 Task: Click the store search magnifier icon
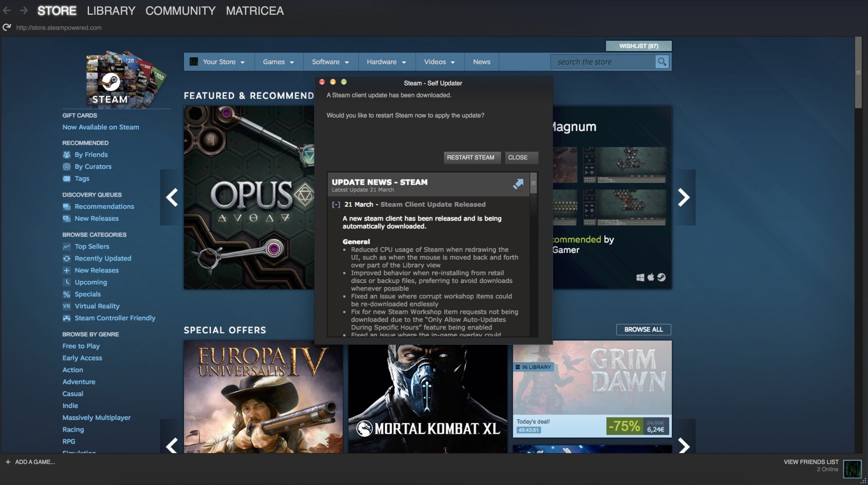[662, 62]
